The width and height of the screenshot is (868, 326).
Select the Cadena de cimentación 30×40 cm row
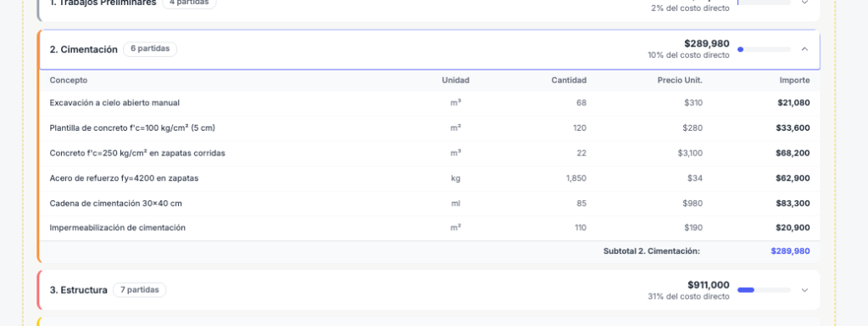point(430,204)
